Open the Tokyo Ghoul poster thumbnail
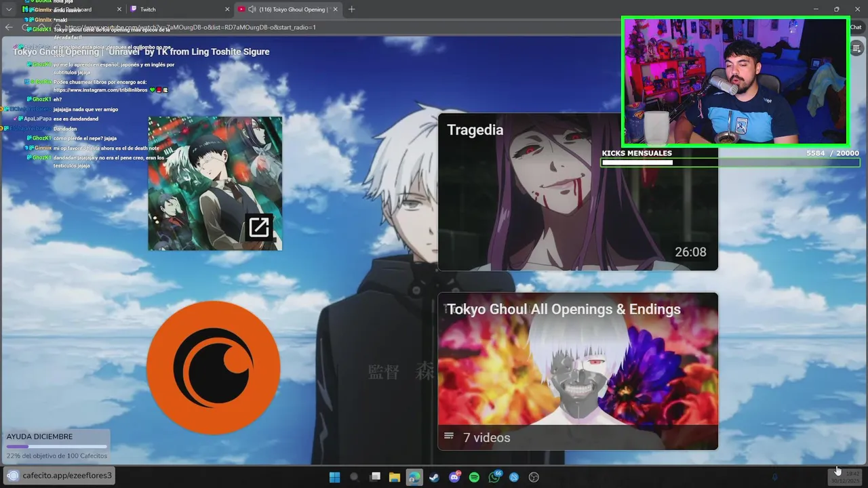 click(x=215, y=184)
